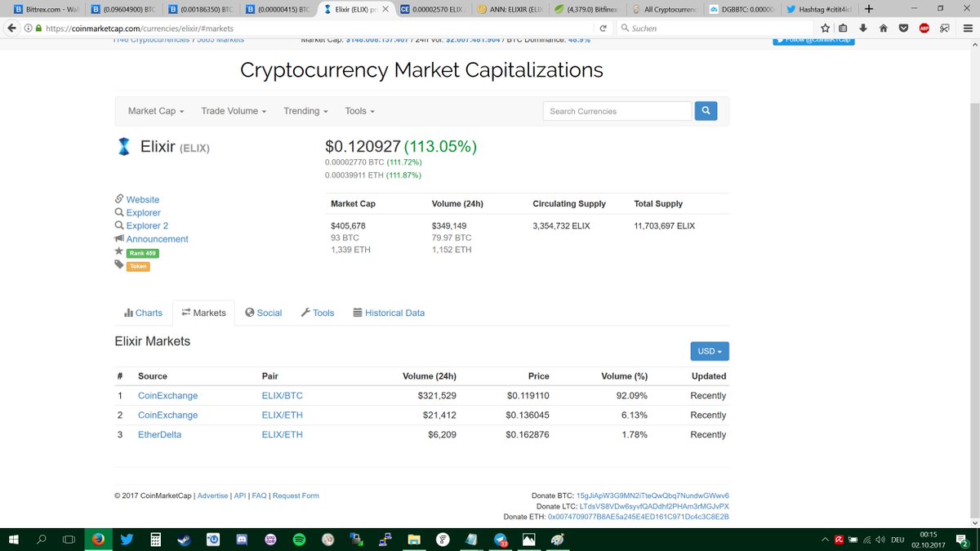Click the Donate ETH address
Screen dimensions: 980x551
point(639,517)
